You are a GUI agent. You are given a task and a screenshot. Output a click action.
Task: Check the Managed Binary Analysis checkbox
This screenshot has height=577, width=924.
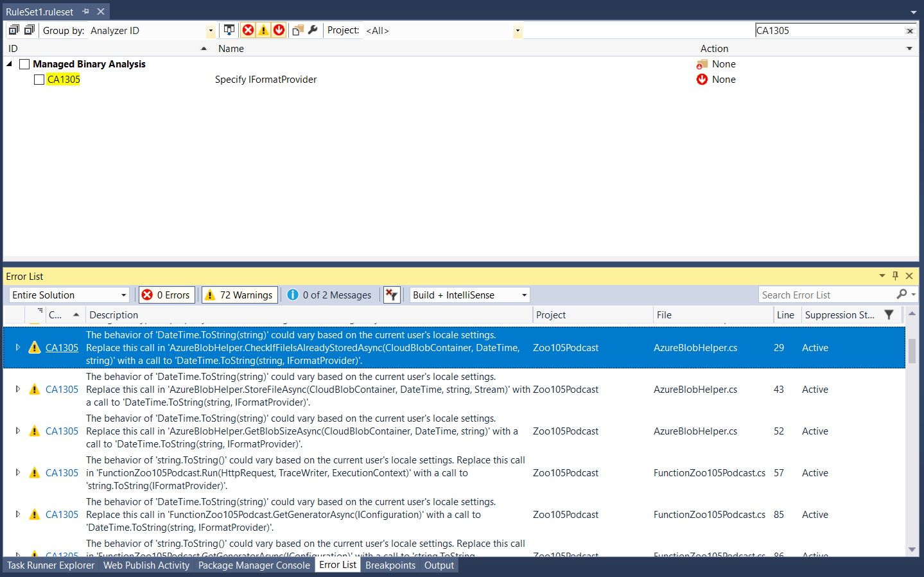[24, 64]
